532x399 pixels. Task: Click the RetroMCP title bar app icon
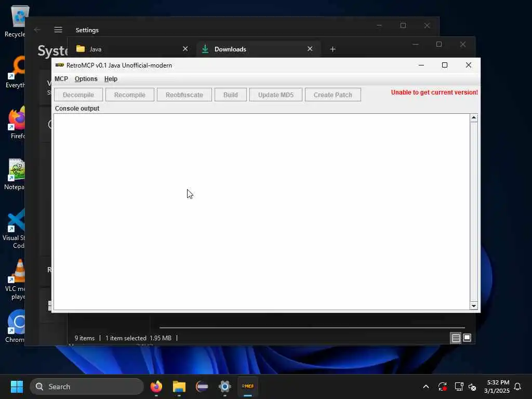point(60,65)
